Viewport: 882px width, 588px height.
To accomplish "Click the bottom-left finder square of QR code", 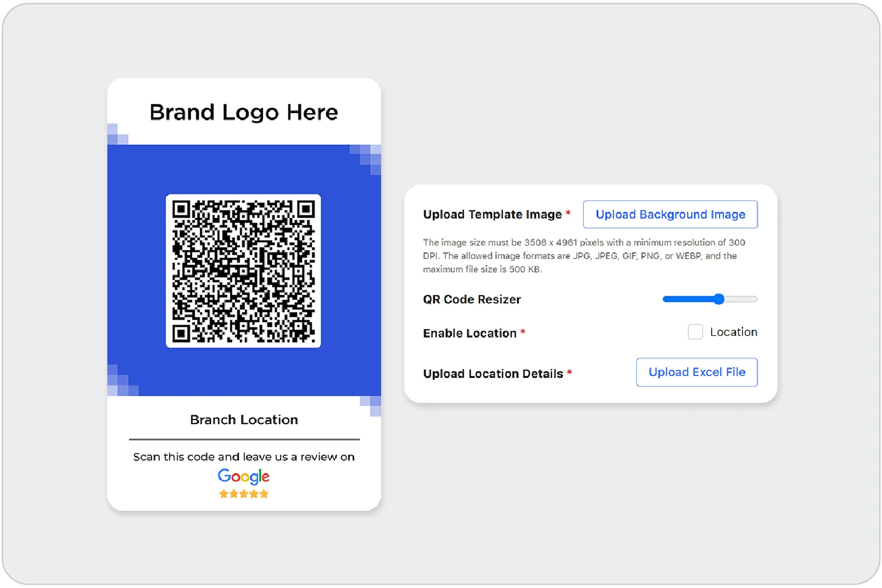I will pos(181,334).
